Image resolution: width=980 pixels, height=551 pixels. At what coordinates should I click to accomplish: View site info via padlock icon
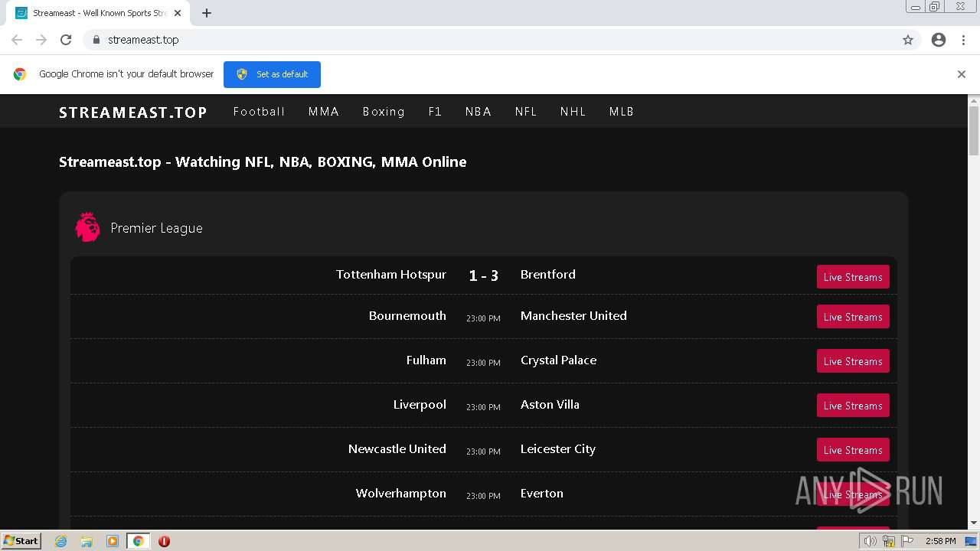(x=96, y=40)
